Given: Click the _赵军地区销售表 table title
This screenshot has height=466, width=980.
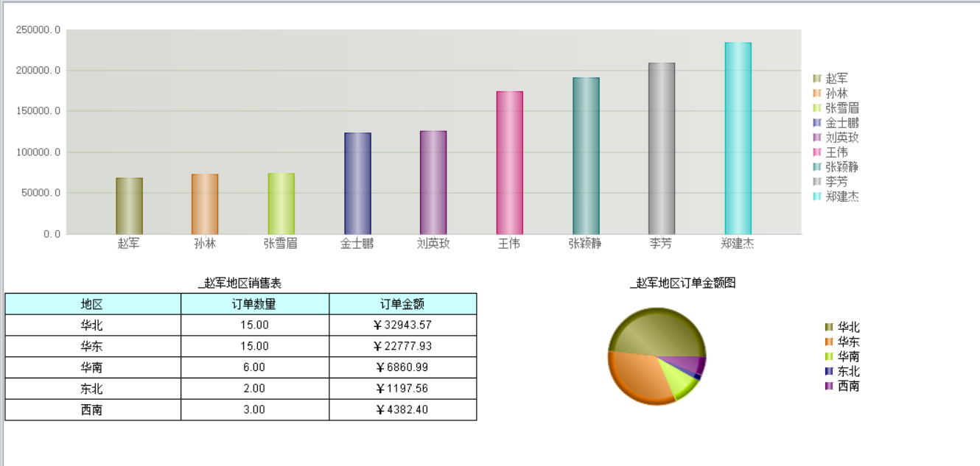Looking at the screenshot, I should pyautogui.click(x=240, y=283).
